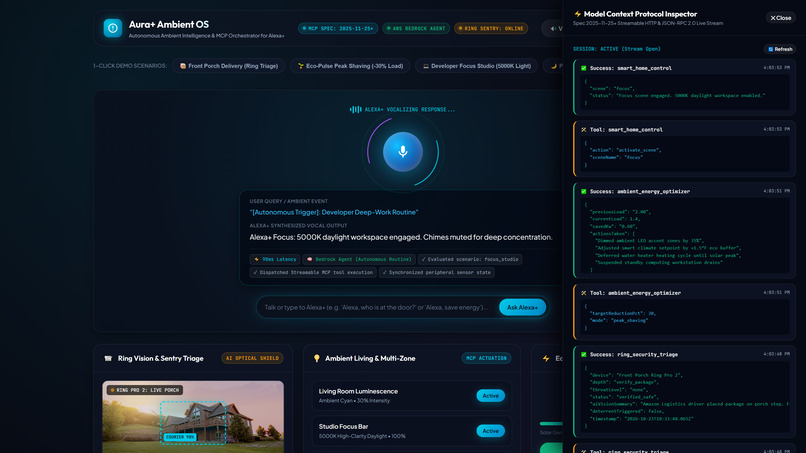Click the green check icon for Success: ambient_energy_optimizer
Image resolution: width=806 pixels, height=453 pixels.
pyautogui.click(x=583, y=191)
